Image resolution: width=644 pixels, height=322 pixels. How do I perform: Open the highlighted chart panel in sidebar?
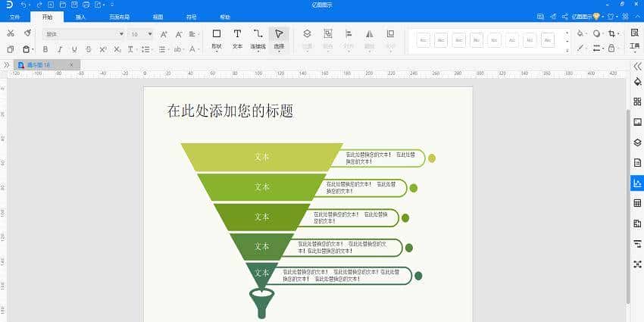[637, 183]
